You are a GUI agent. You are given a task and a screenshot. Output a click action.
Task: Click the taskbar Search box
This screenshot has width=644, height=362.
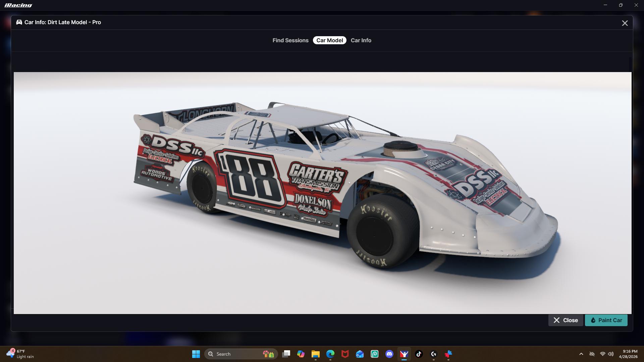[241, 354]
